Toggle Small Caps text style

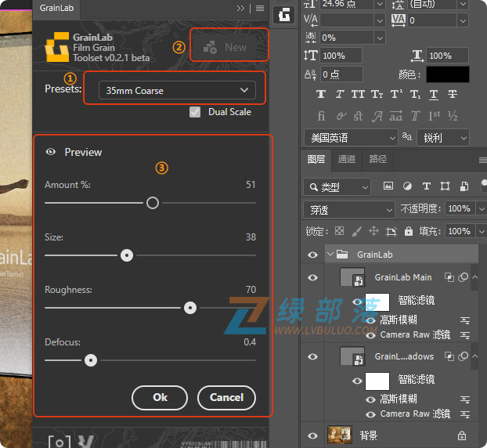(x=377, y=94)
